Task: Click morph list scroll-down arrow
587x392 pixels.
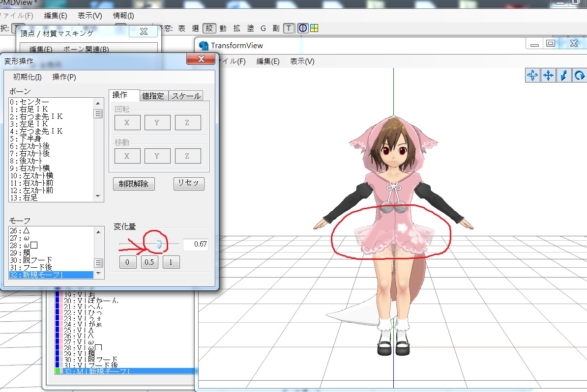Action: (98, 274)
